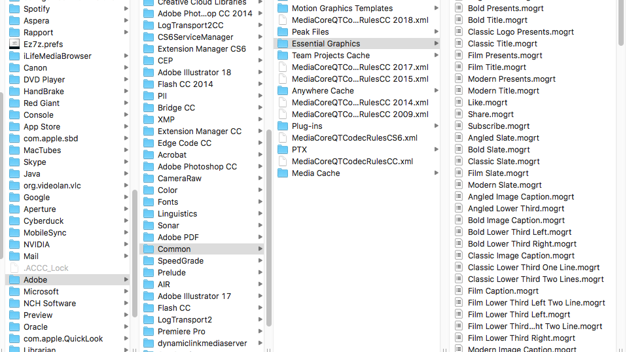Click the Premiere Pro folder icon
644x352 pixels.
(149, 332)
